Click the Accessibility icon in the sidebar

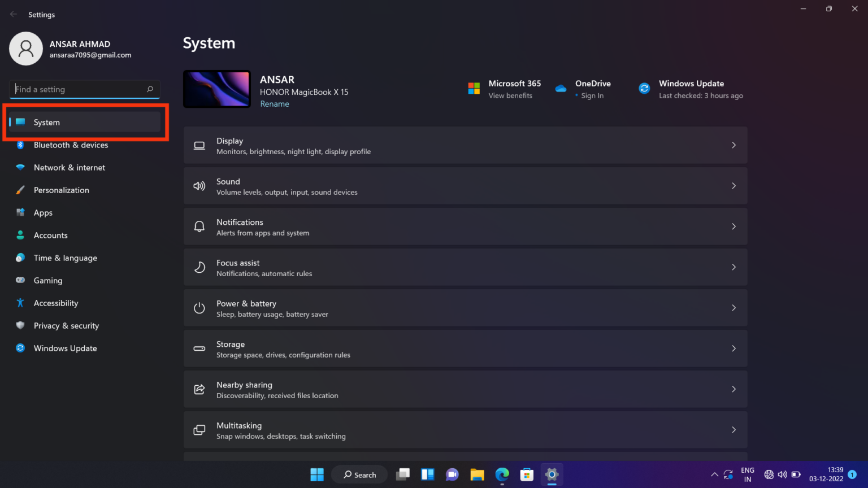click(20, 303)
